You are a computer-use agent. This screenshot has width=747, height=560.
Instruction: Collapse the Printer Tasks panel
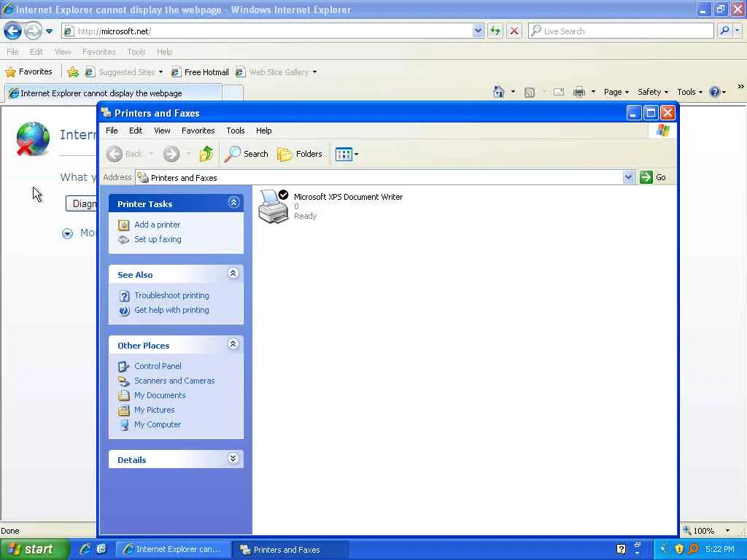(233, 203)
